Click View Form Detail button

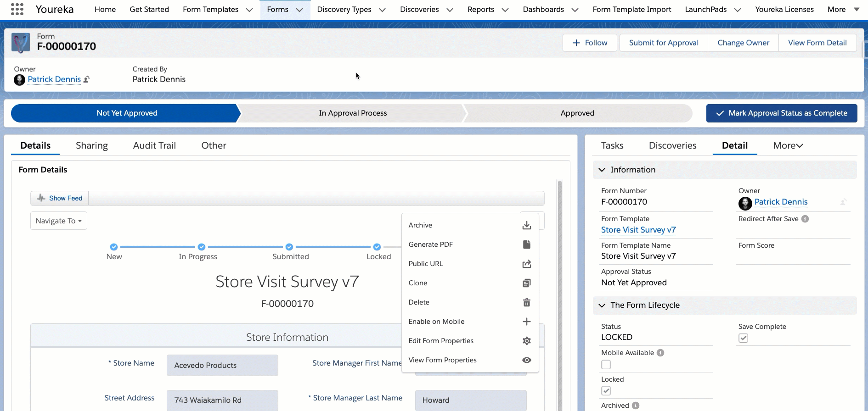click(817, 43)
